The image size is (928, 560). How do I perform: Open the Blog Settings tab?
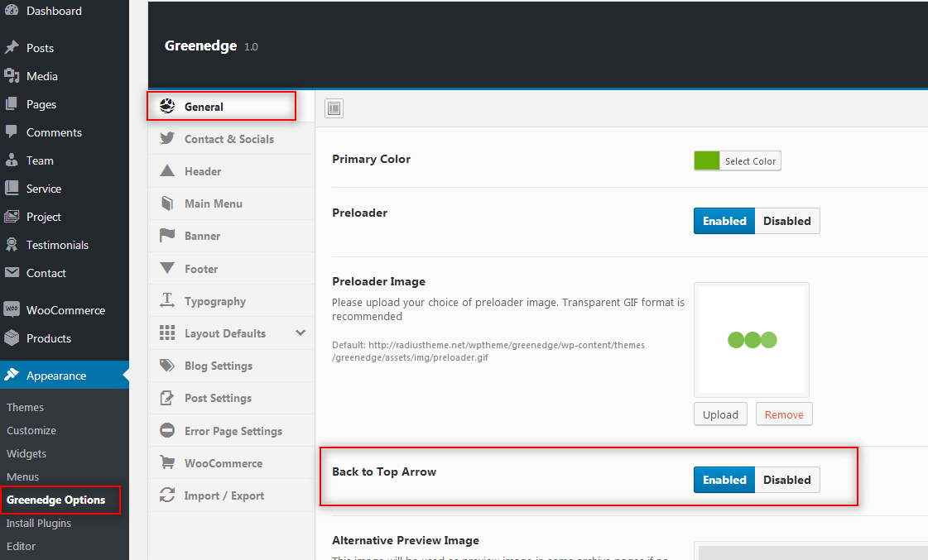[232, 366]
